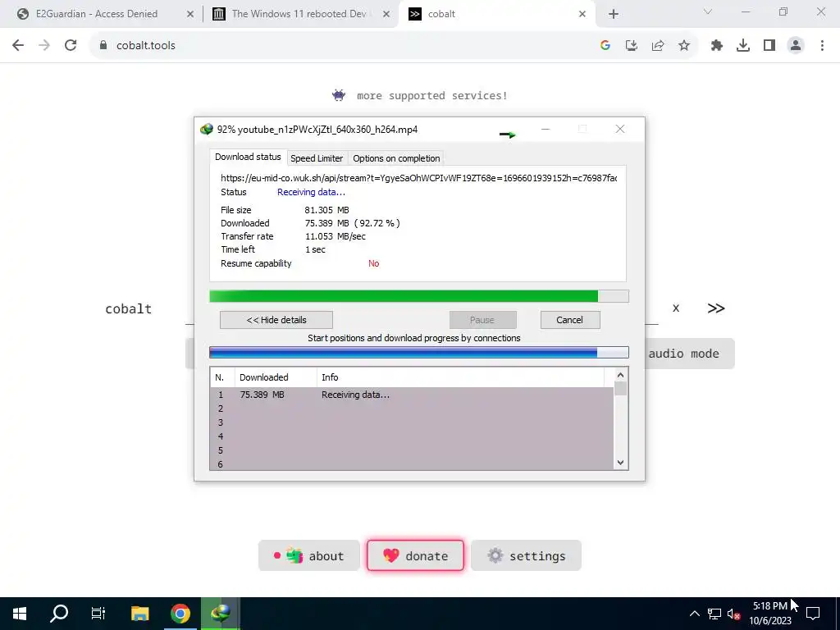Close the E2Guardian Access Denied tab
Screen dimensions: 840x630
click(x=190, y=15)
